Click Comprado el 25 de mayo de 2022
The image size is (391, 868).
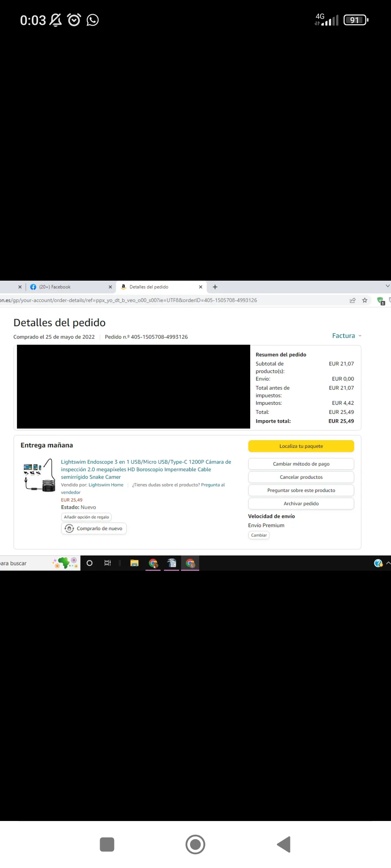[54, 337]
